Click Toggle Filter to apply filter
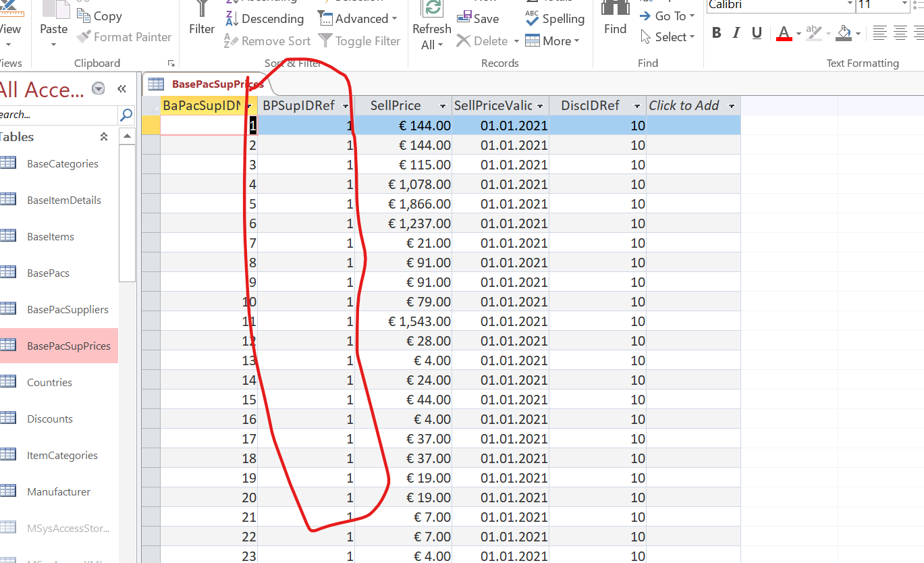 point(360,41)
